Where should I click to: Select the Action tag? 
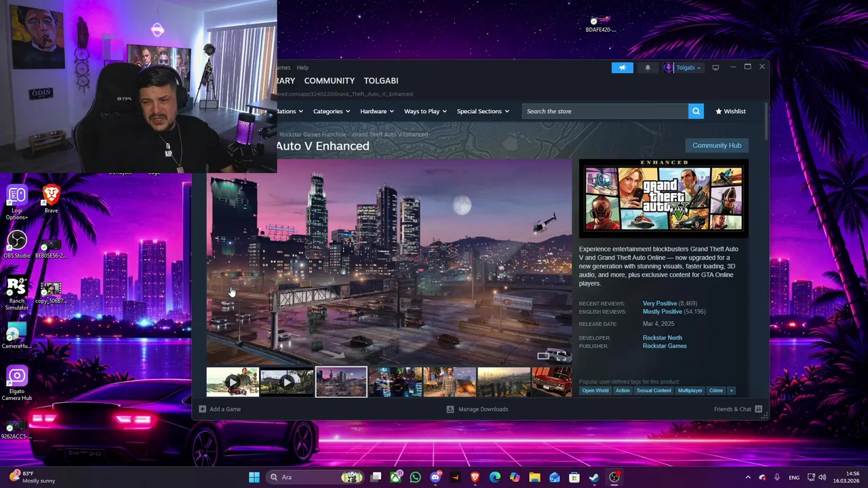tap(623, 390)
